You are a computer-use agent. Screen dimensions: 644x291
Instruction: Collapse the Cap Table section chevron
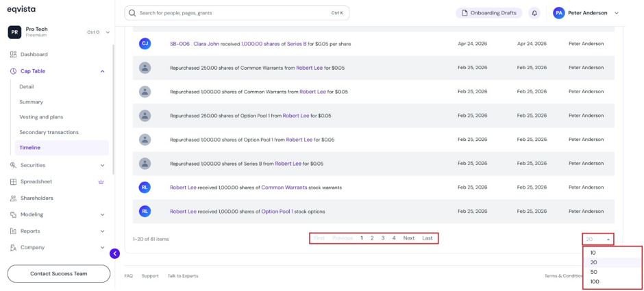click(102, 71)
